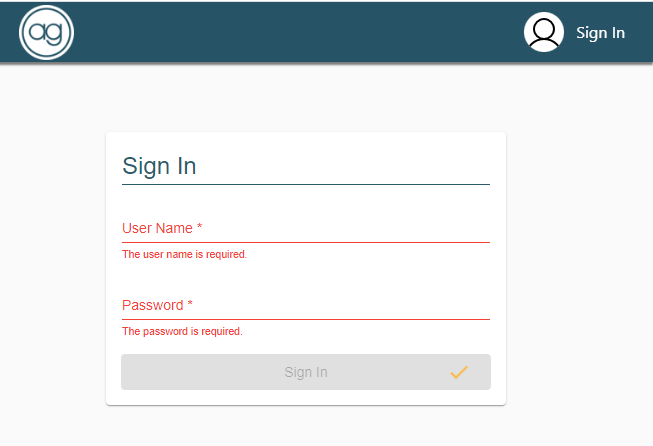The height and width of the screenshot is (446, 653).
Task: Click the divider line under the Sign In heading
Action: 306,184
